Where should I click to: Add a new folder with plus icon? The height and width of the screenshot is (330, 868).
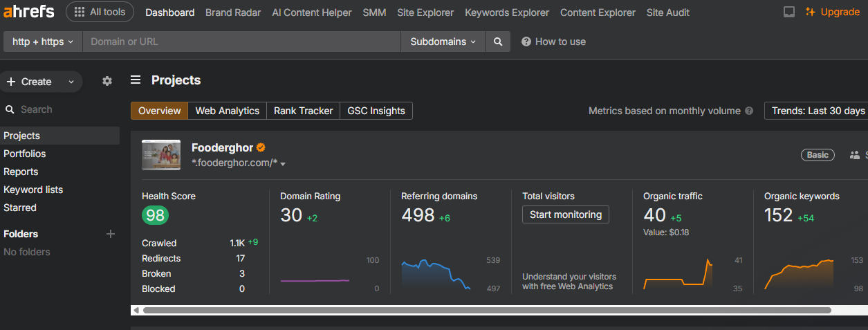(110, 234)
